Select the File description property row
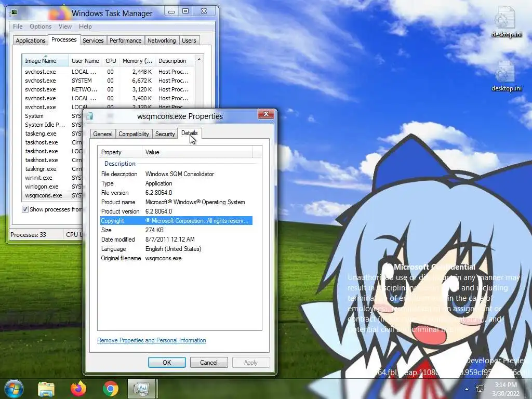Screen dimensions: 532x399 point(176,174)
